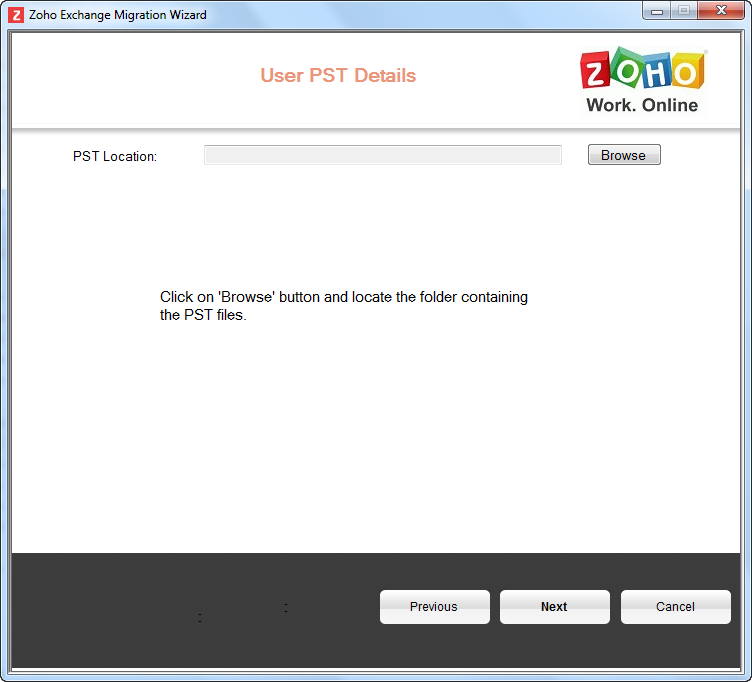The height and width of the screenshot is (682, 752).
Task: Close the Zoho Exchange Migration Wizard window
Action: point(721,11)
